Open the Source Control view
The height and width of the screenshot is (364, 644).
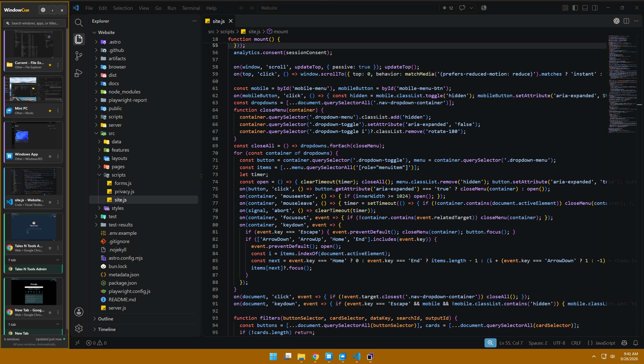[x=79, y=56]
